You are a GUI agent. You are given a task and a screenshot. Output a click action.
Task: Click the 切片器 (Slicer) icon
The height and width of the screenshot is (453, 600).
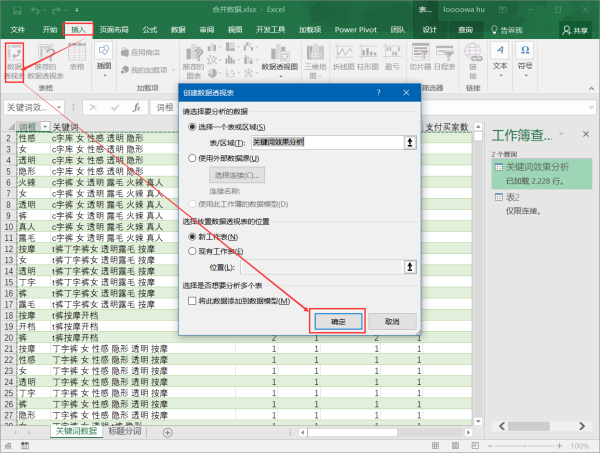click(x=420, y=60)
